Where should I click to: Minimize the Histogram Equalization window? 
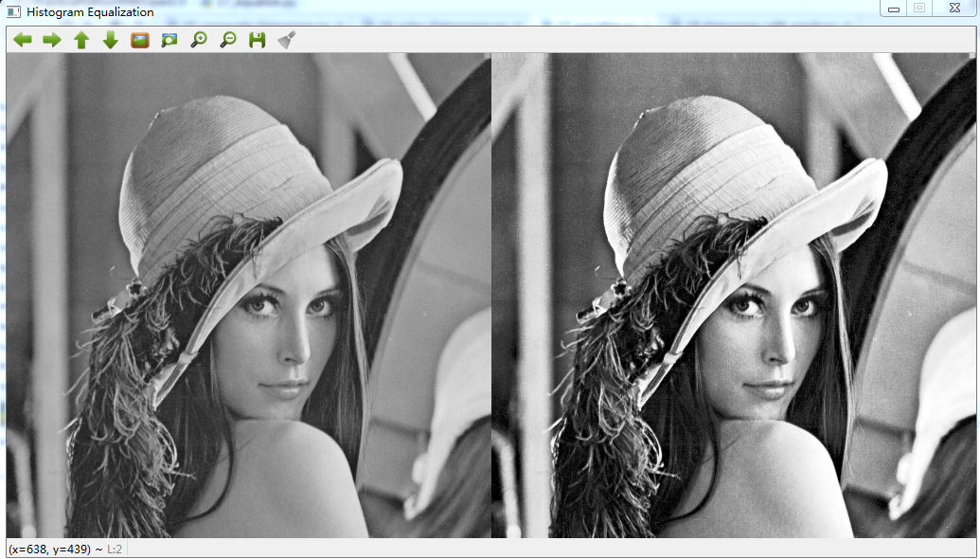894,9
